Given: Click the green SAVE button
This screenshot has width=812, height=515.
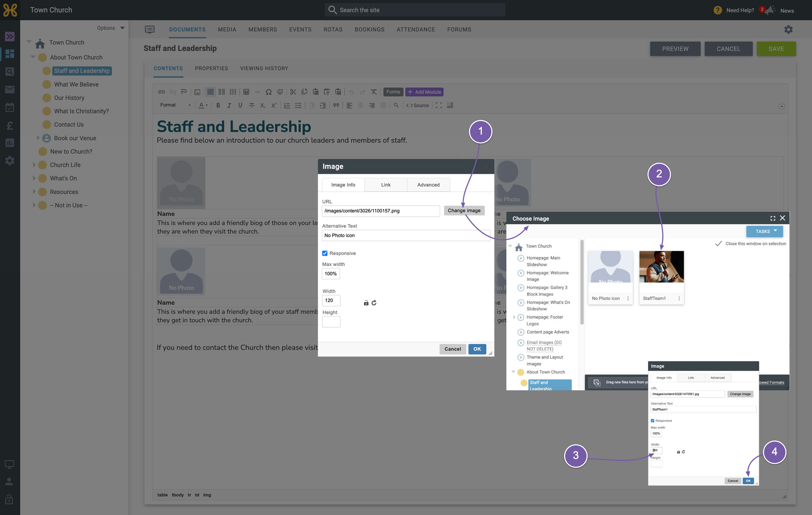Looking at the screenshot, I should click(776, 49).
